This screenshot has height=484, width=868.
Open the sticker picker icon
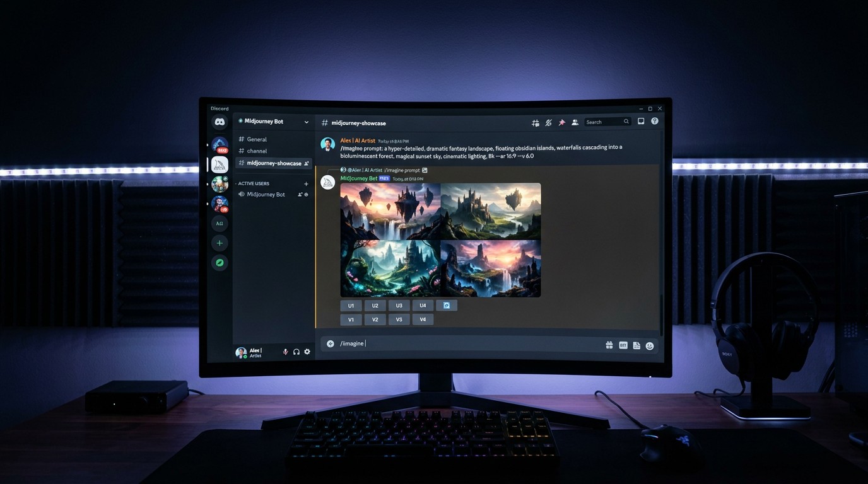tap(636, 345)
